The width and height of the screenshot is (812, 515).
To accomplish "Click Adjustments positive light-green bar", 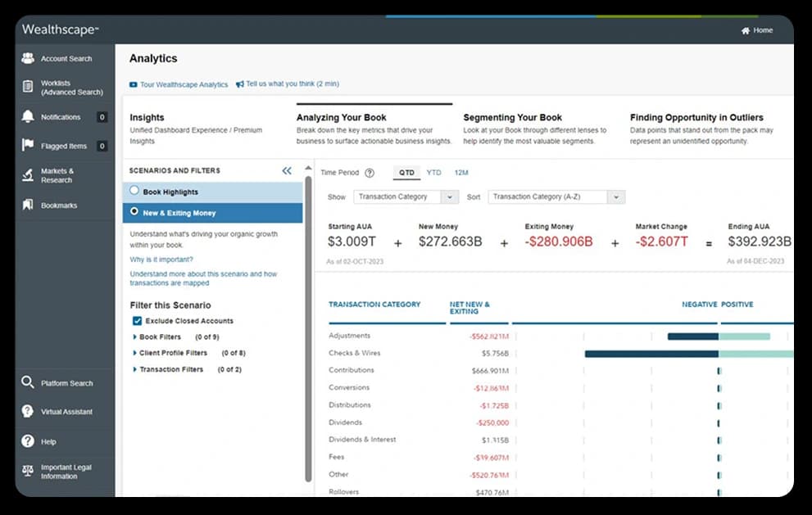I will [745, 337].
